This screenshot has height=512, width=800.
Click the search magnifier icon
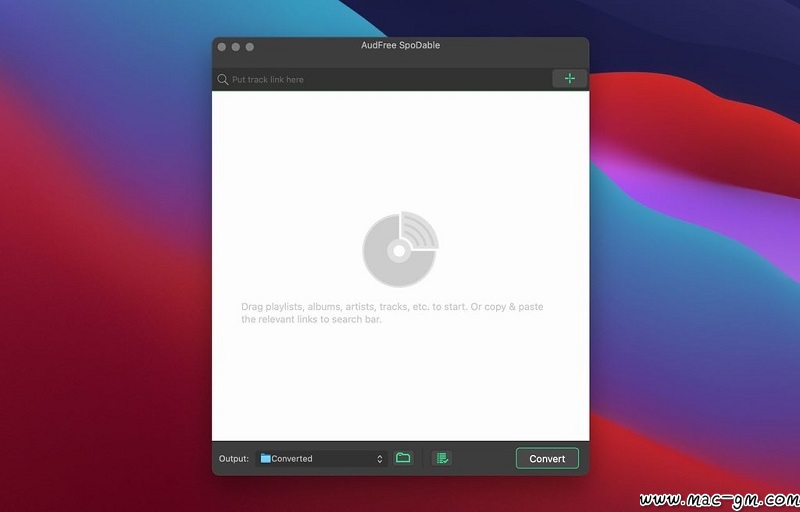pos(222,80)
